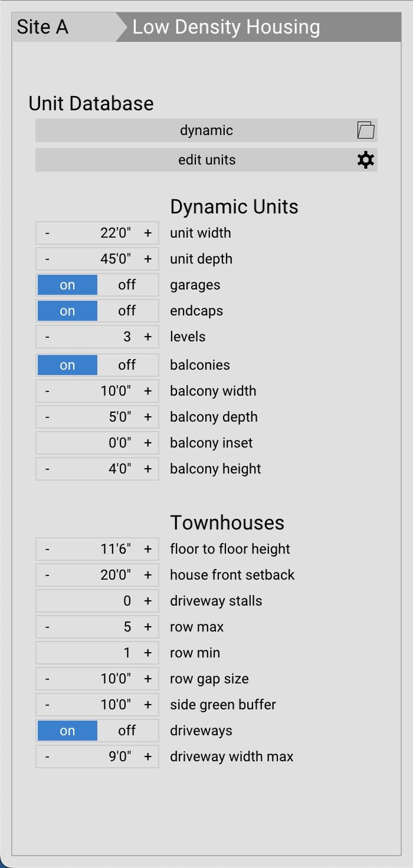Decrease unit depth using the minus button
413x868 pixels.
pos(47,258)
